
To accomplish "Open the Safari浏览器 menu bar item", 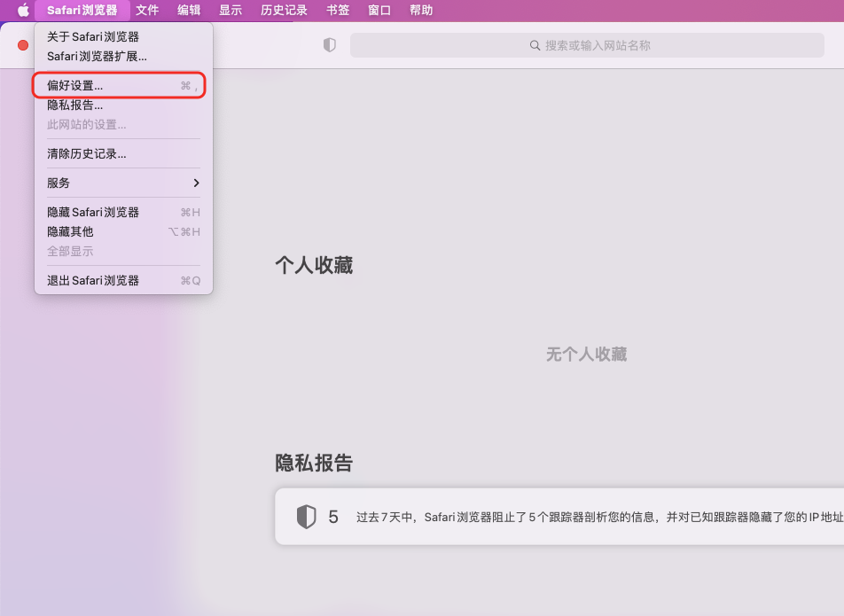I will [x=82, y=11].
